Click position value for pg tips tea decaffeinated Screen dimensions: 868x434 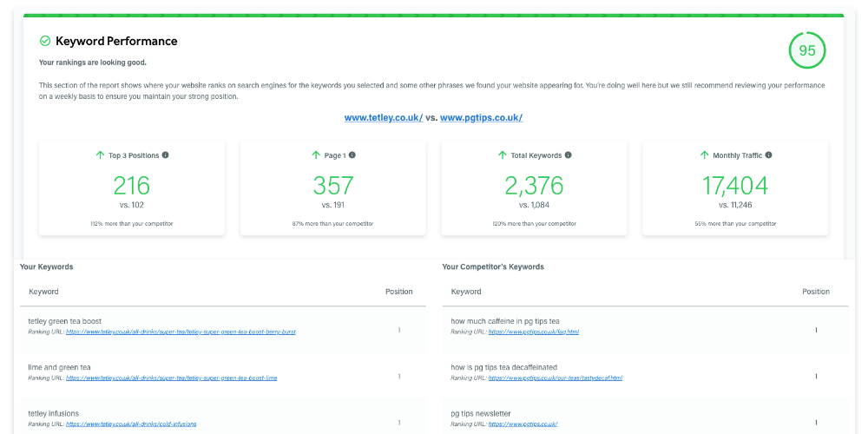point(816,377)
